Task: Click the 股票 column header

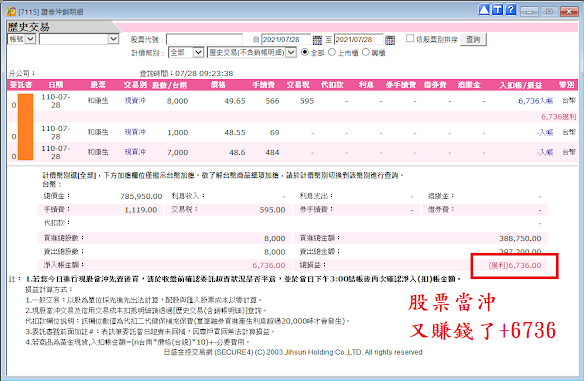Action: 98,85
